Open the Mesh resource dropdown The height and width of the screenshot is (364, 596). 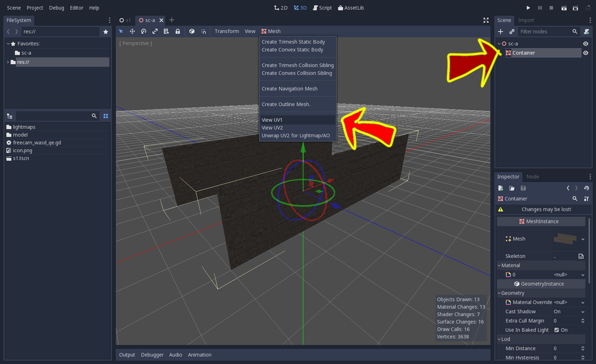(x=583, y=239)
